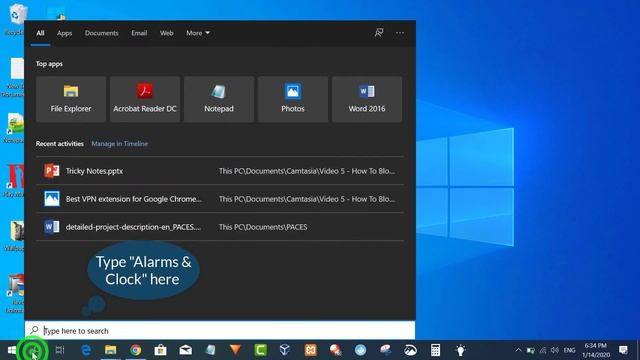Open the Action Center notifications icon
Viewport: 640px width, 360px height.
click(623, 350)
